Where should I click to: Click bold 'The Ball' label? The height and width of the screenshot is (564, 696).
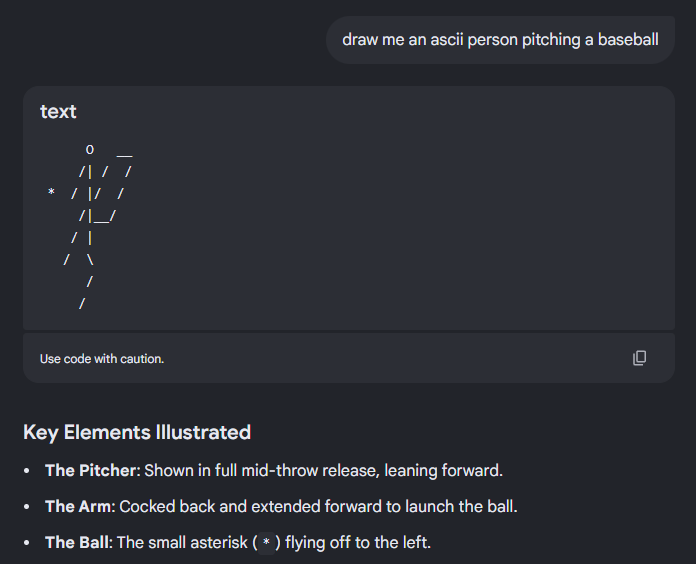click(x=77, y=542)
